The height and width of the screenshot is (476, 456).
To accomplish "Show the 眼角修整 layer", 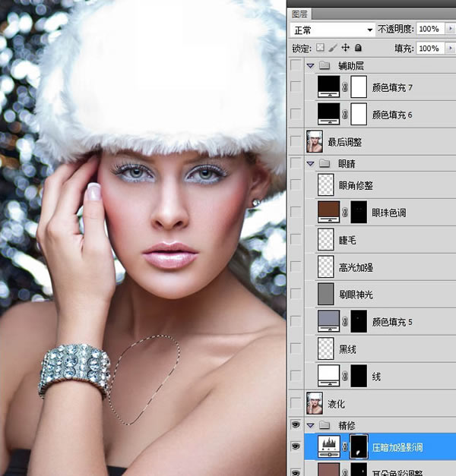I will coord(296,184).
